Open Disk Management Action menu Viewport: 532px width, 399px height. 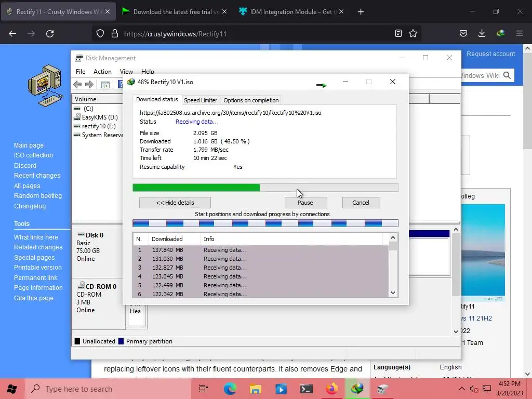click(x=102, y=72)
